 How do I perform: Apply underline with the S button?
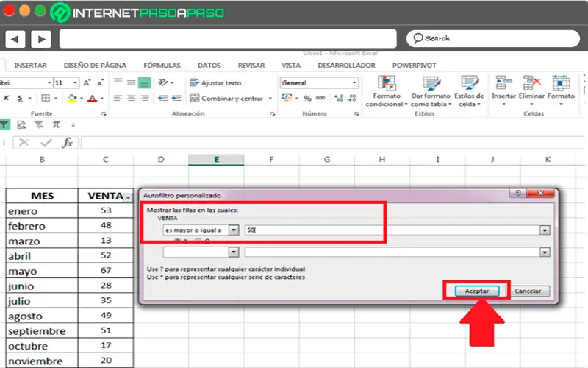click(21, 98)
